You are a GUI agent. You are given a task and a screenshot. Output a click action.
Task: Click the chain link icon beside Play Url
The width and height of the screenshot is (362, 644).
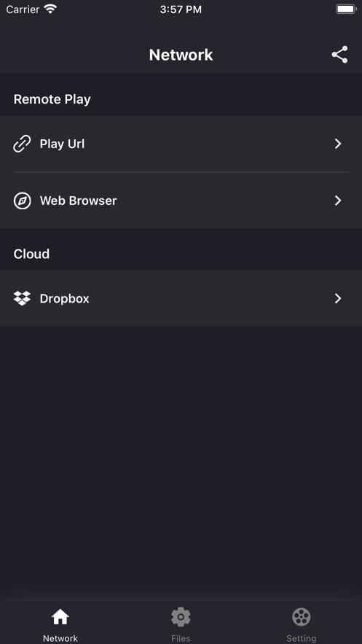22,144
